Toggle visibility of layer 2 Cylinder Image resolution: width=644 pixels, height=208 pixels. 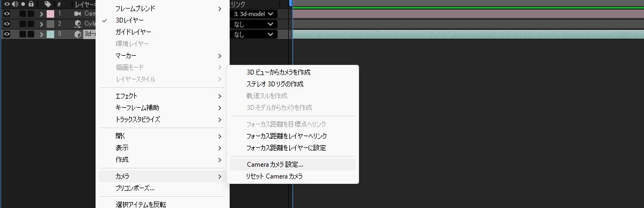tap(6, 24)
